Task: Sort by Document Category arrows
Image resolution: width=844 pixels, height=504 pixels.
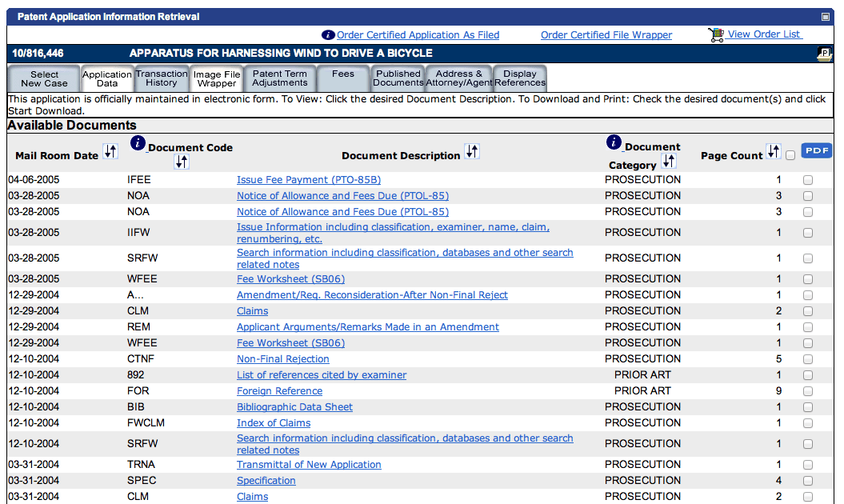Action: (x=670, y=162)
